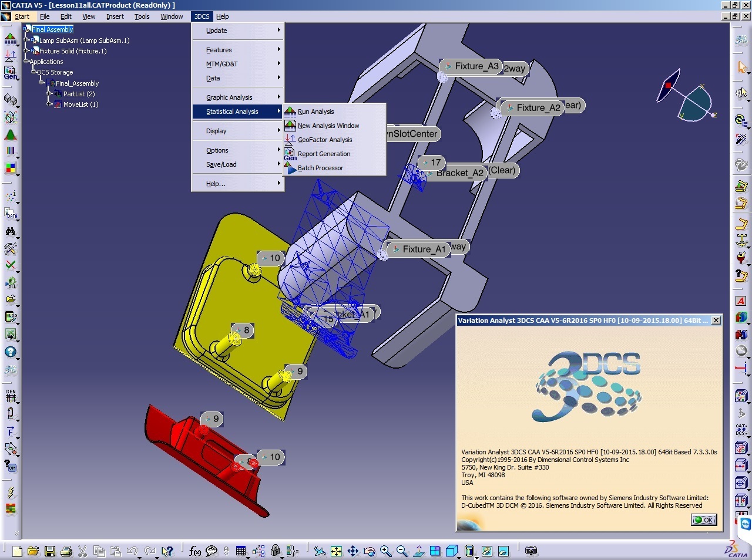Expand the Graphic Analysis submenu
752x560 pixels.
238,97
